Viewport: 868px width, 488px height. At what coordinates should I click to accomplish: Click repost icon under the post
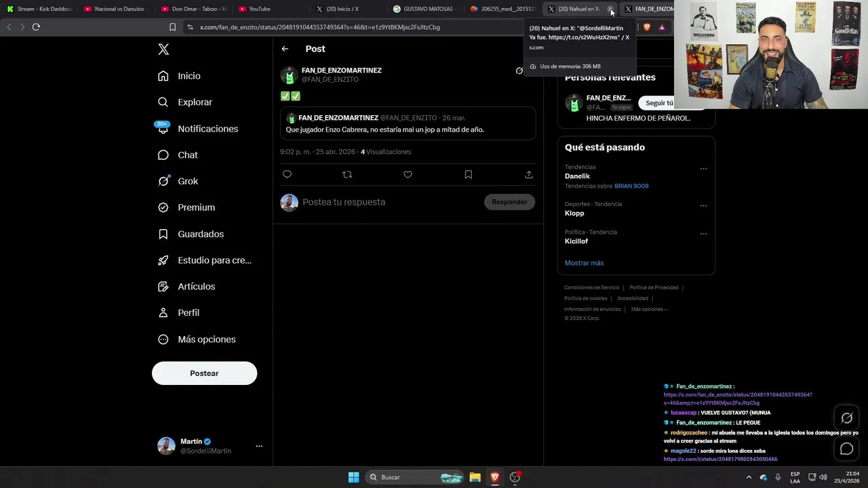click(x=347, y=174)
